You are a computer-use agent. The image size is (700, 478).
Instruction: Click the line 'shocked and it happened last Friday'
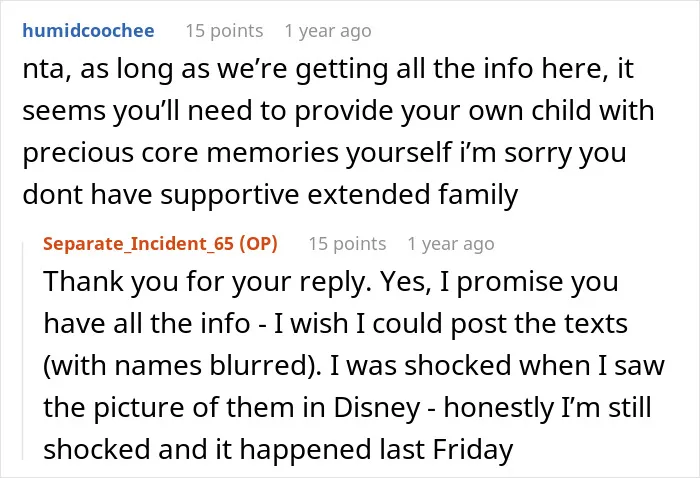pyautogui.click(x=278, y=449)
